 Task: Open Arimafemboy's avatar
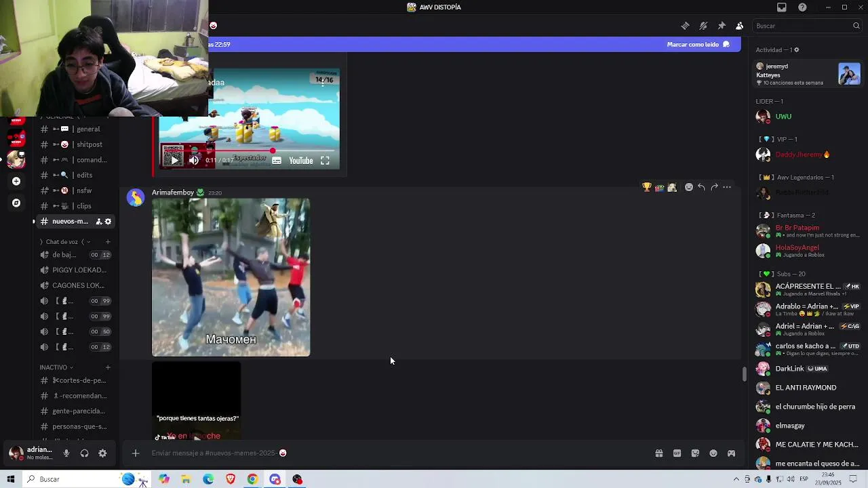tap(136, 197)
